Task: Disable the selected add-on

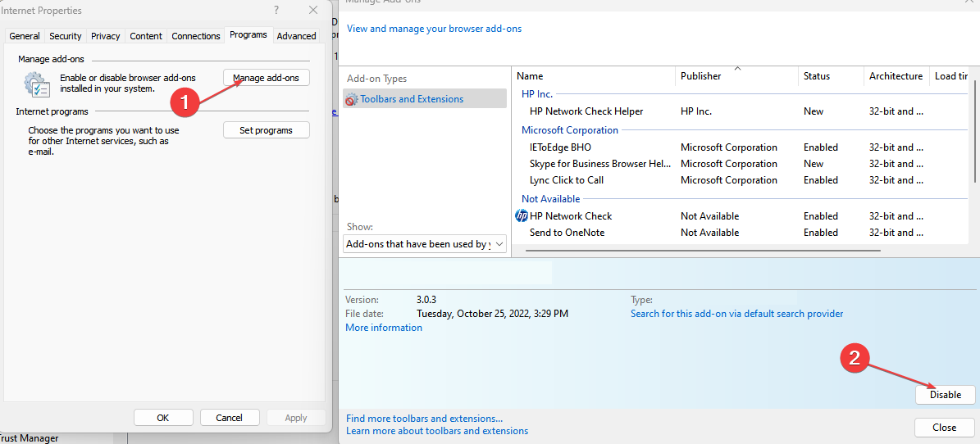Action: (x=945, y=395)
